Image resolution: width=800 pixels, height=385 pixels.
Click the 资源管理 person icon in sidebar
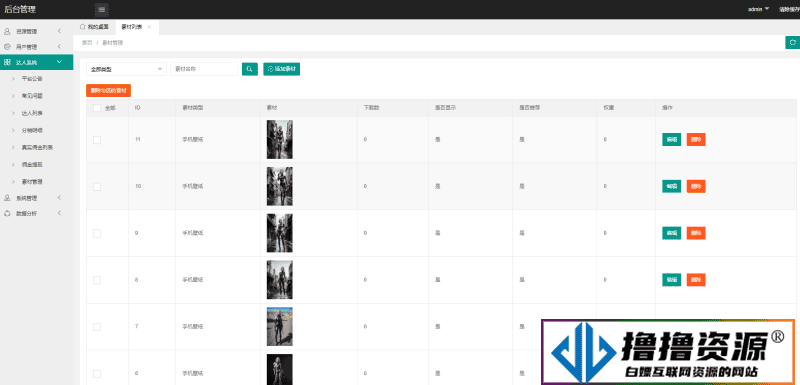click(7, 31)
